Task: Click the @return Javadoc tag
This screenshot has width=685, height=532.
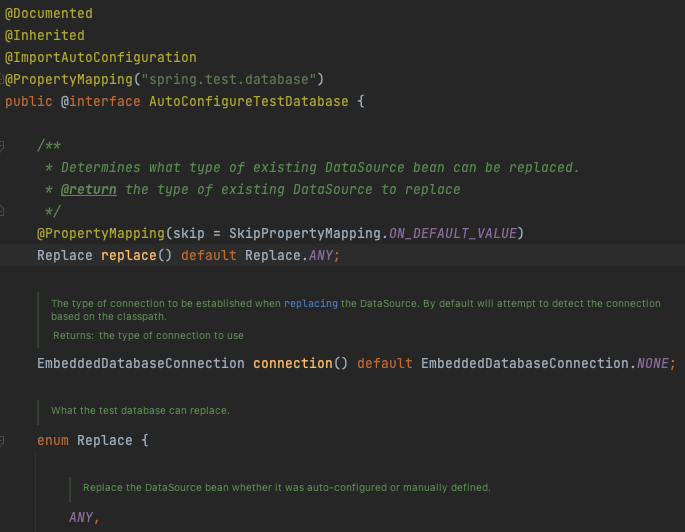Action: point(89,190)
